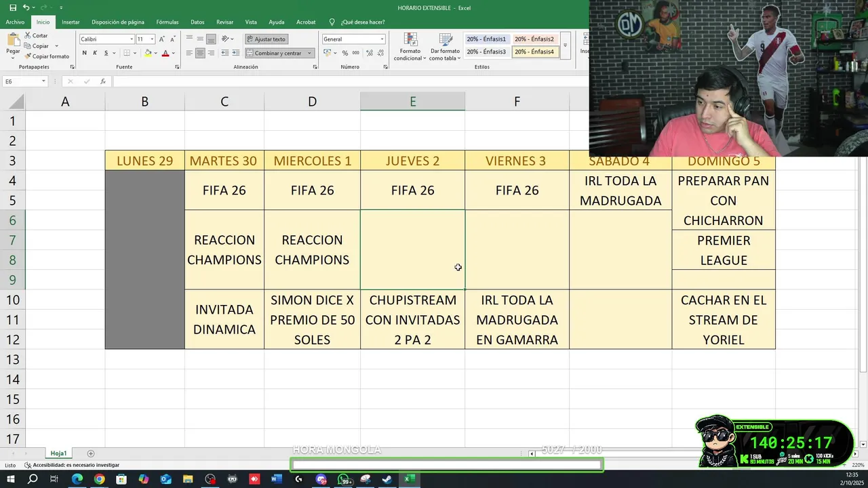The width and height of the screenshot is (868, 488).
Task: Open the Archivo tab
Action: pyautogui.click(x=15, y=22)
